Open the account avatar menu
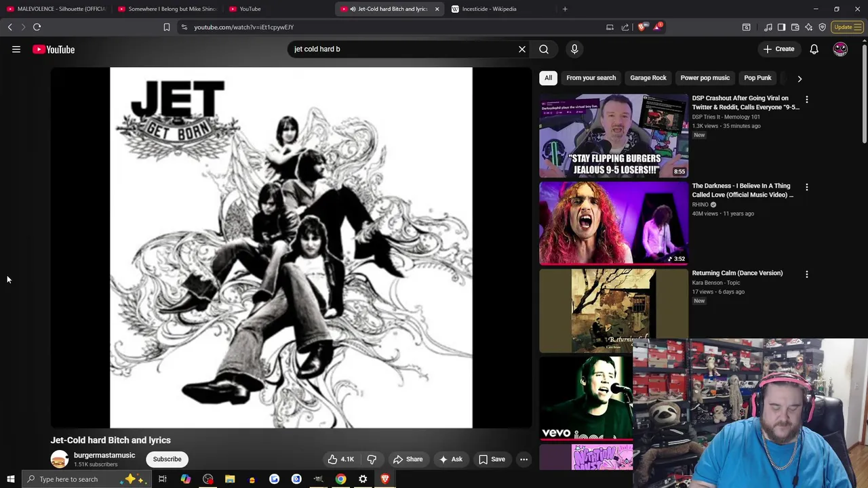 [840, 49]
